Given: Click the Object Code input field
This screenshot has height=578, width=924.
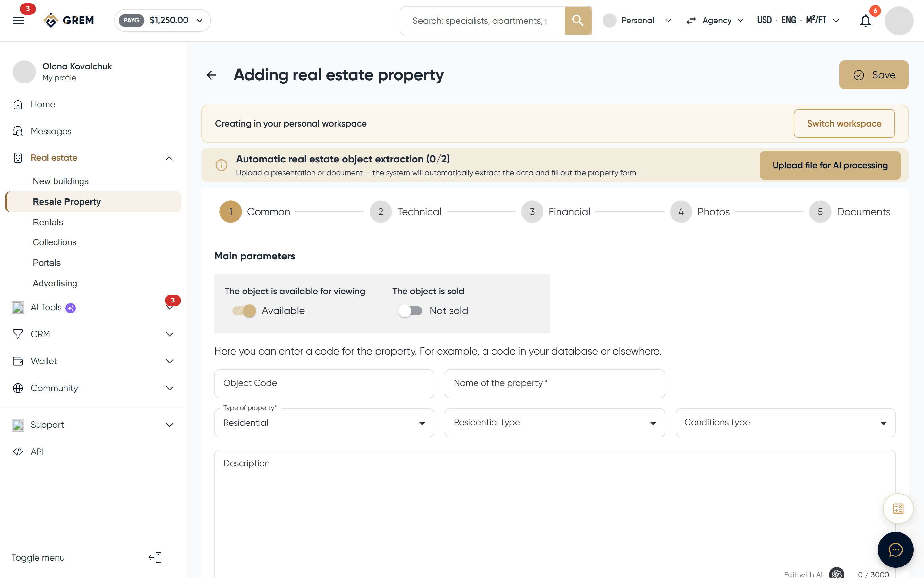Looking at the screenshot, I should pos(324,383).
